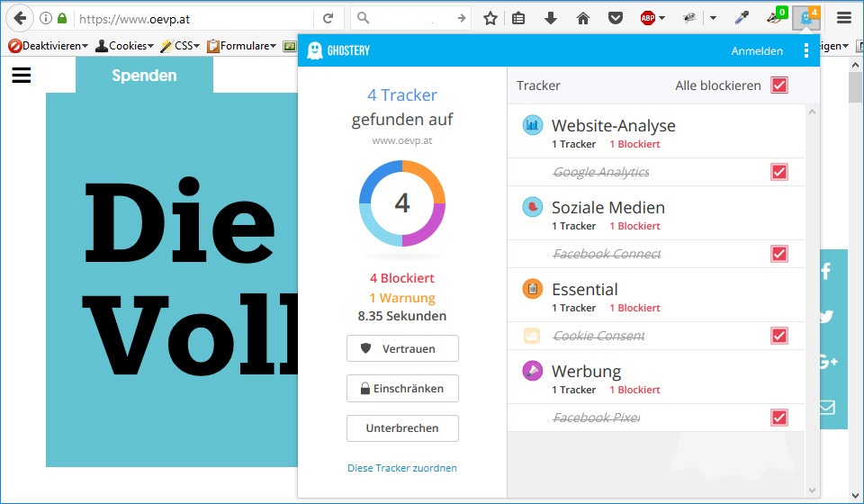Click Anmelden in the Ghostery header
864x504 pixels.
coord(757,50)
